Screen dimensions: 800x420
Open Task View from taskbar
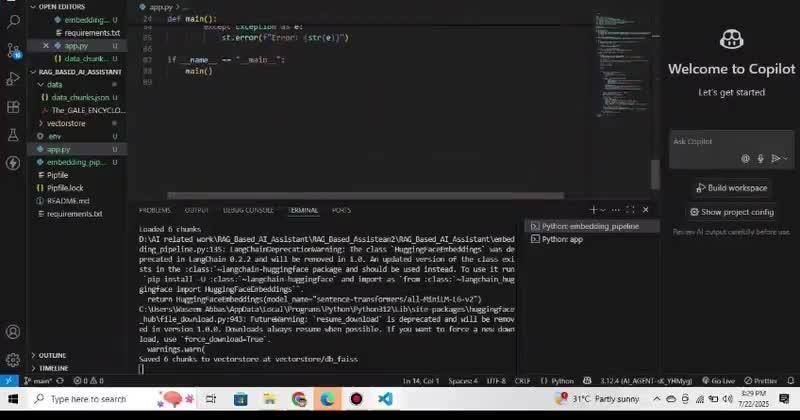click(211, 399)
